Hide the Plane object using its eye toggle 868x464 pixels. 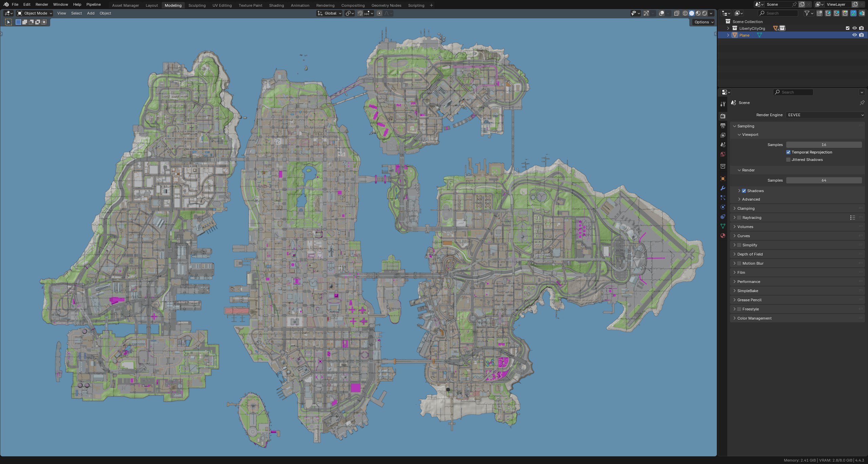[x=855, y=35]
